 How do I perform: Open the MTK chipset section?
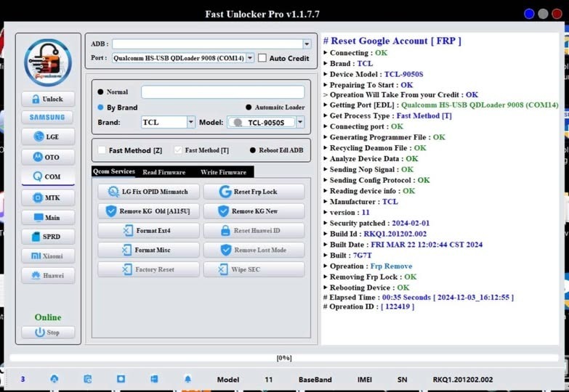[x=48, y=197]
